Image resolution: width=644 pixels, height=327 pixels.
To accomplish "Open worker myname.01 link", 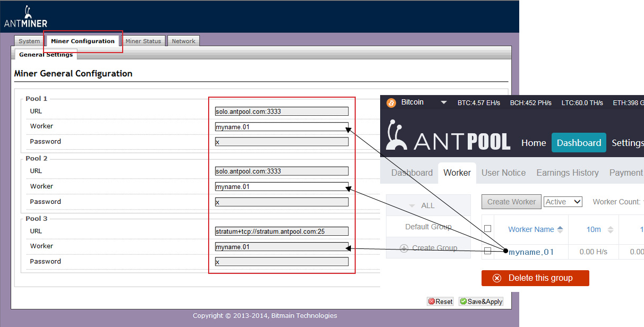I will 531,252.
